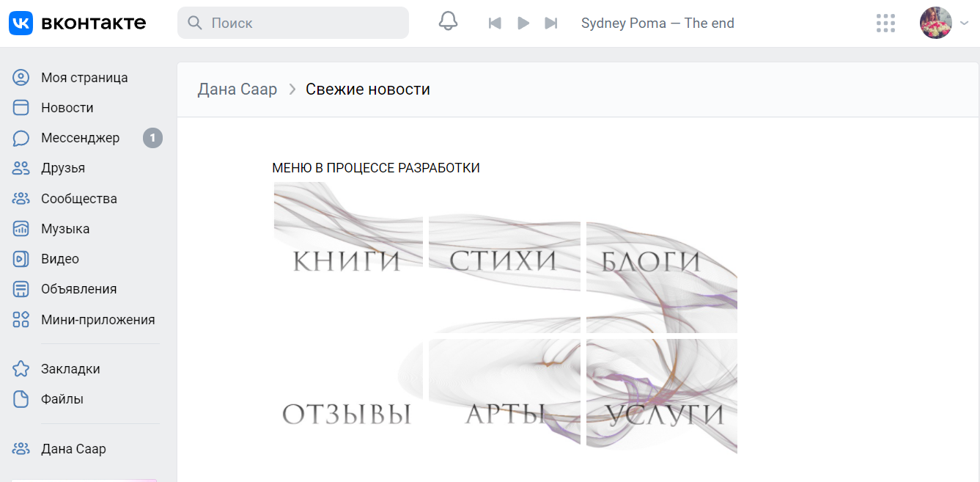This screenshot has height=482, width=980.
Task: Skip to previous track
Action: pos(495,23)
